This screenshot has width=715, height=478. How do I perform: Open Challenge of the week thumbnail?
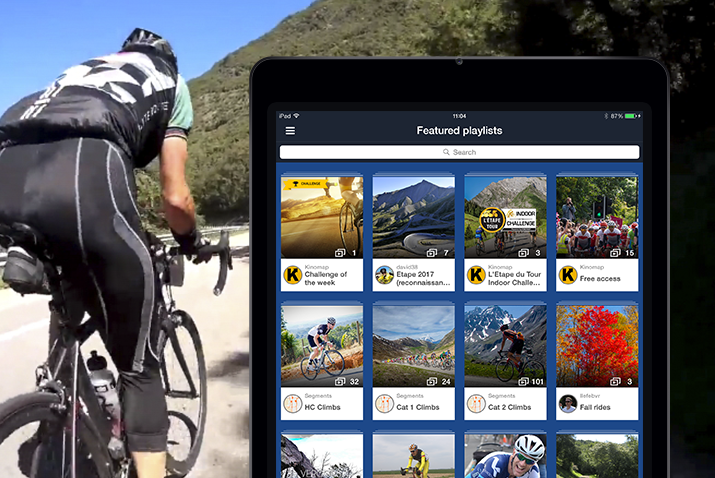click(322, 217)
